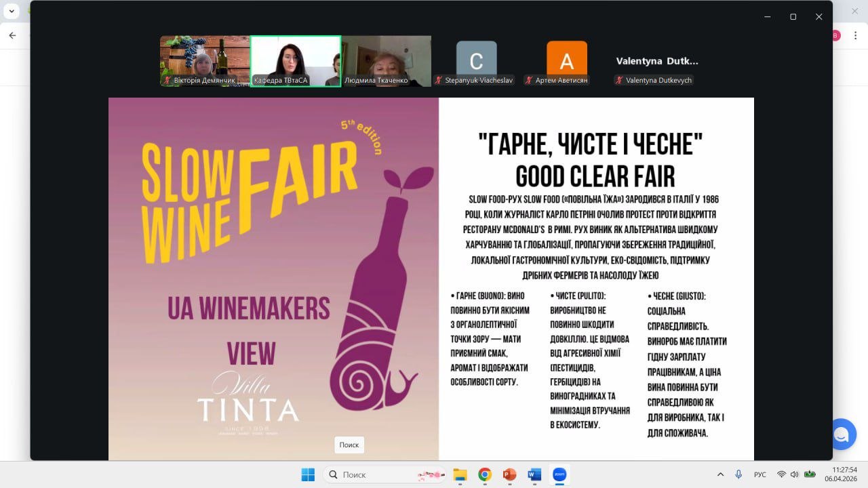Screen dimensions: 868x488
Task: Expand the hidden system tray icons chevron
Action: 720,474
